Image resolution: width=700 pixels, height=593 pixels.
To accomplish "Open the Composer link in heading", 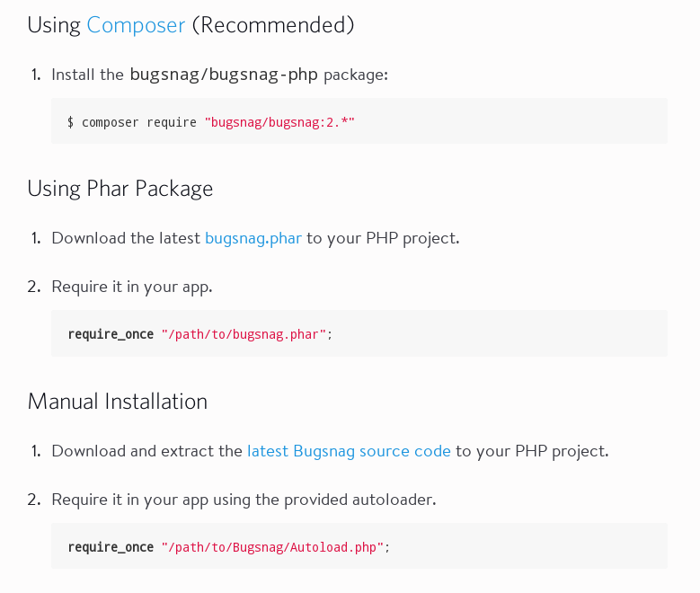I will tap(136, 25).
